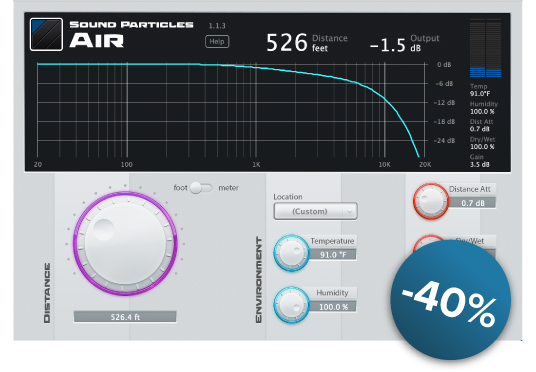Screen dimensions: 536x372
Task: Click the Gain 3.5 dB sidebar readout
Action: 480,161
